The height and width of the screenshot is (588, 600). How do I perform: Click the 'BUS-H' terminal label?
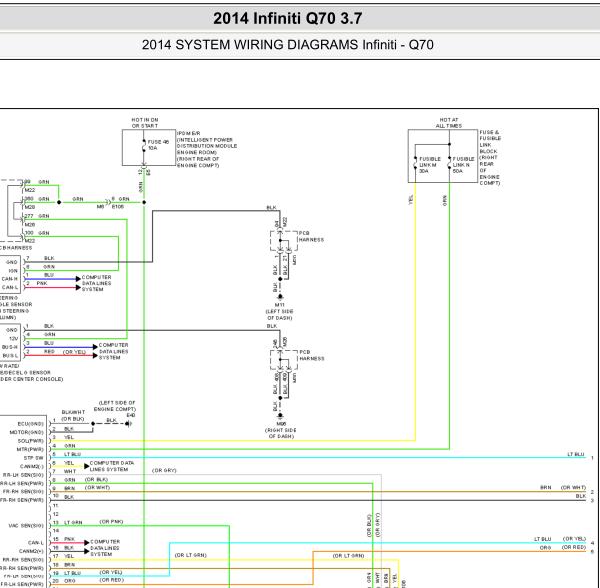pyautogui.click(x=10, y=347)
